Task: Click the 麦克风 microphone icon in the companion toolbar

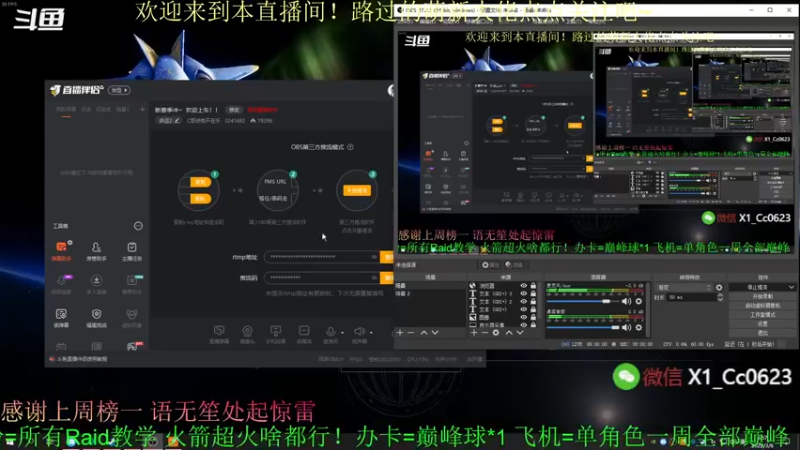Action: click(x=330, y=332)
